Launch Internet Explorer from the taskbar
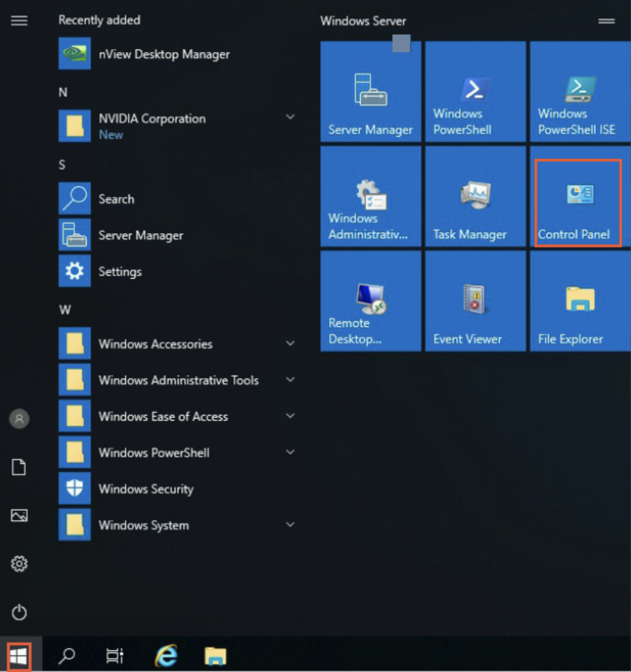Screen dimensions: 631x672 click(x=166, y=656)
